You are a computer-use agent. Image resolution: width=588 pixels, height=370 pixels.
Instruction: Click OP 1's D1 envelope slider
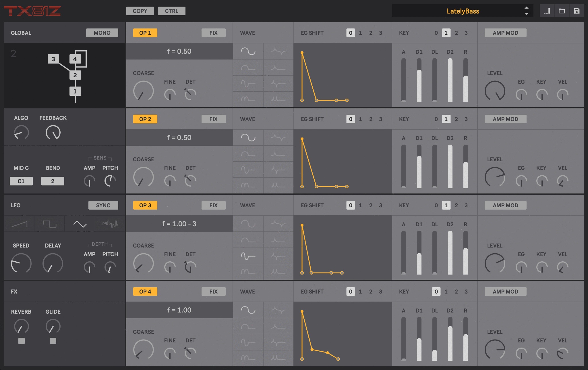[x=419, y=80]
